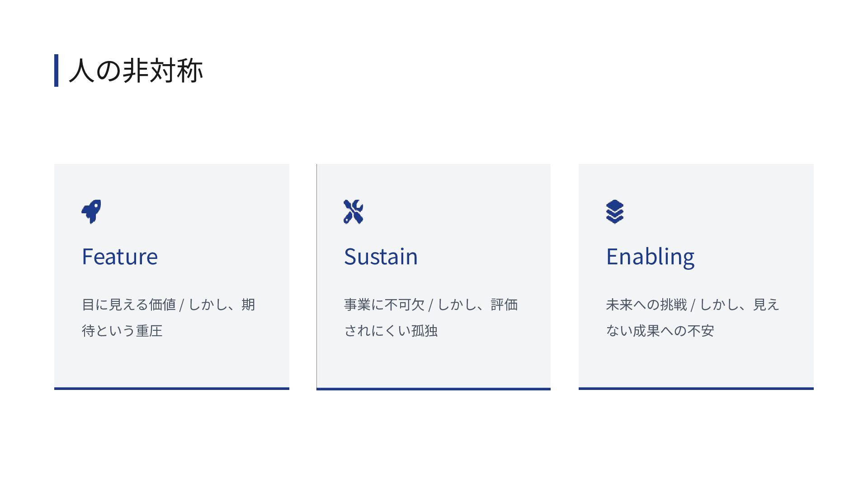Click the text line 未来への挑戦 / しかし、見え
Viewport: 868px width, 488px height.
click(693, 305)
